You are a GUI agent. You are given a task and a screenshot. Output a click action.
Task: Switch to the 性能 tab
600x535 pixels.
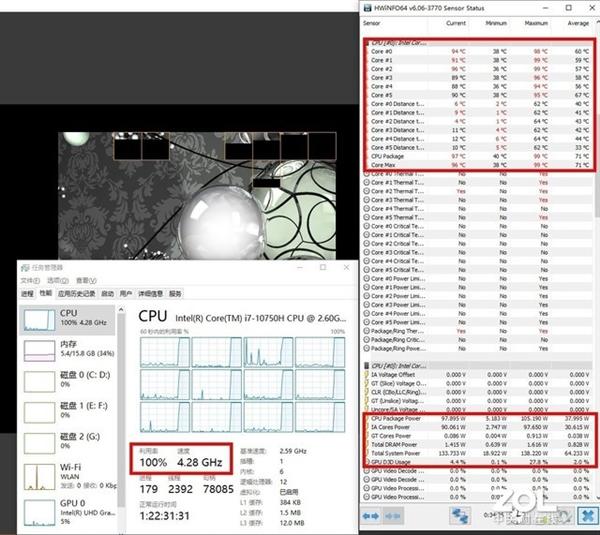(46, 294)
